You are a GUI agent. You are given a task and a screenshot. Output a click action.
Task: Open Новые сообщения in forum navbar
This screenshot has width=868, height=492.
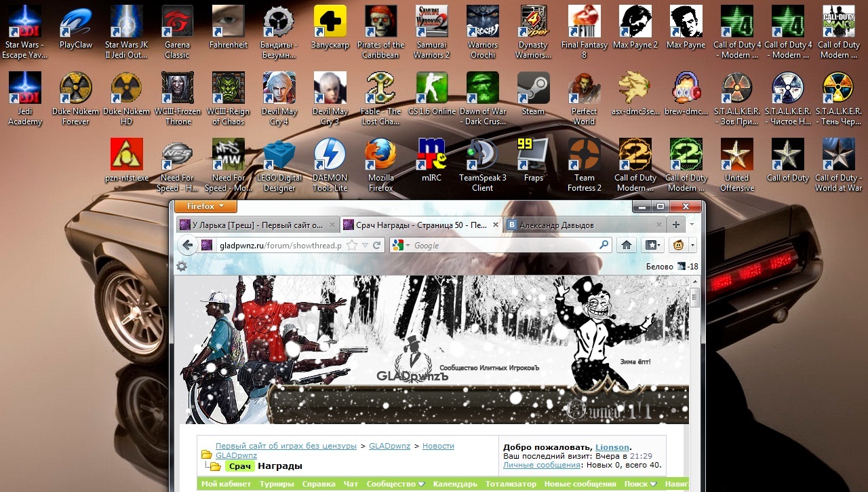pos(580,484)
